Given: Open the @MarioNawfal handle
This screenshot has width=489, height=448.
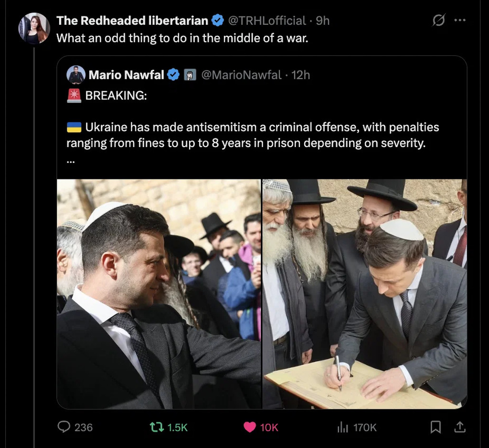Looking at the screenshot, I should point(241,75).
